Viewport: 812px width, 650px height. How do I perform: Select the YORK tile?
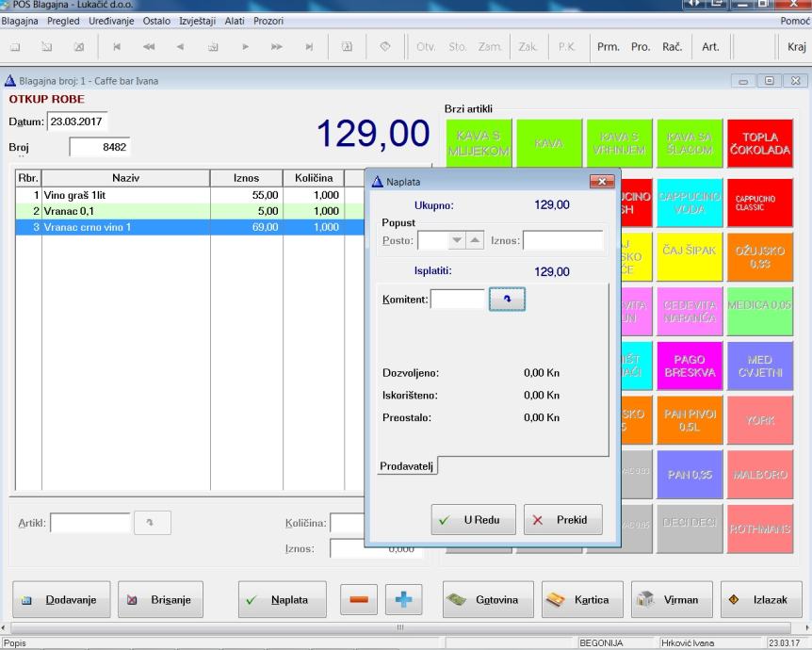click(759, 420)
